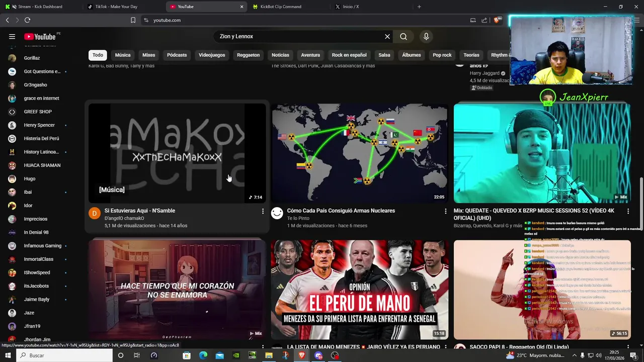The height and width of the screenshot is (362, 644).
Task: Filter by the Reggaeton chip
Action: (249, 55)
